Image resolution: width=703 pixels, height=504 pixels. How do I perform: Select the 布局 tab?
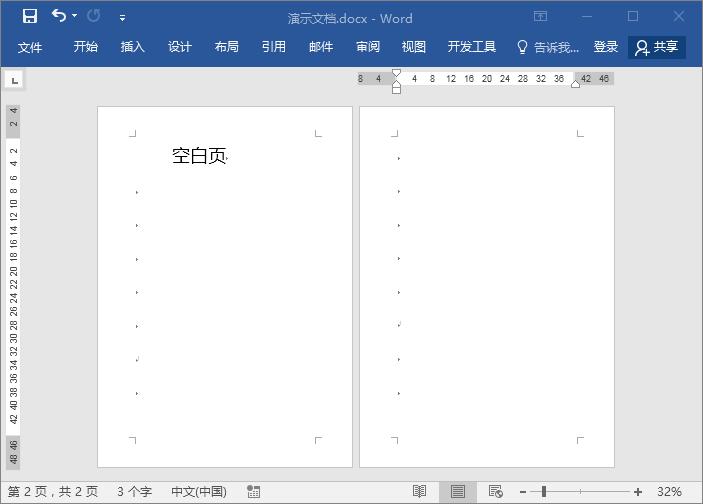tap(226, 47)
